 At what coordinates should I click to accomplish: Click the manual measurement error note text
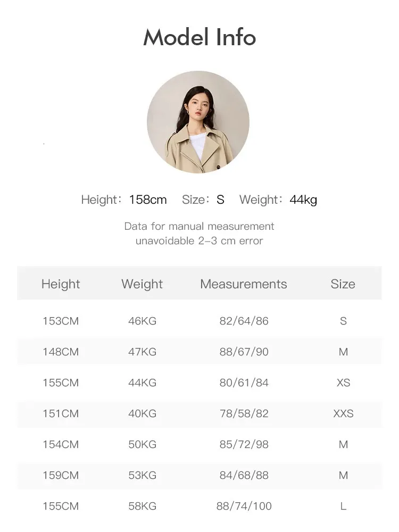[199, 234]
